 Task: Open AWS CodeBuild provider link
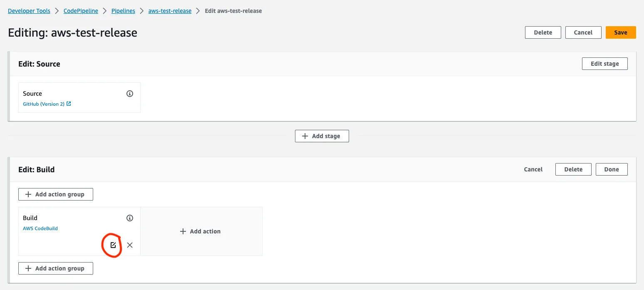pyautogui.click(x=40, y=228)
